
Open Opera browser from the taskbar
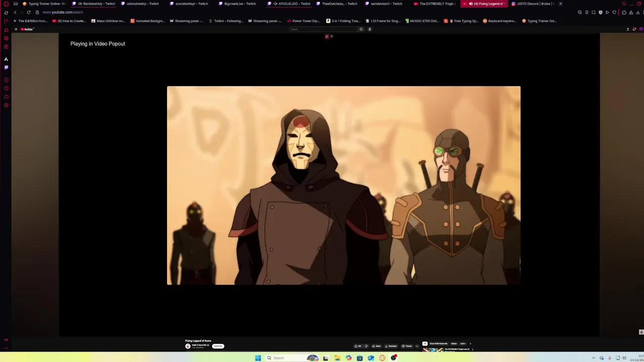(x=382, y=358)
